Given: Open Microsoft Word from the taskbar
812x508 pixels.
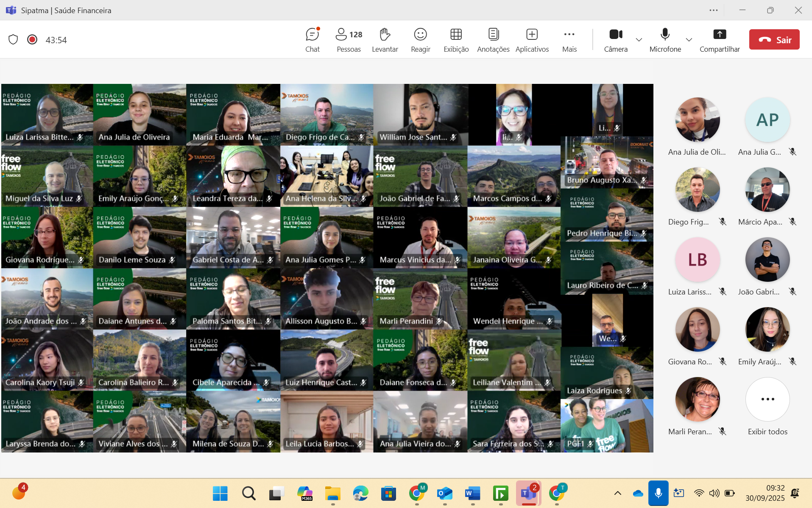Looking at the screenshot, I should pos(472,494).
